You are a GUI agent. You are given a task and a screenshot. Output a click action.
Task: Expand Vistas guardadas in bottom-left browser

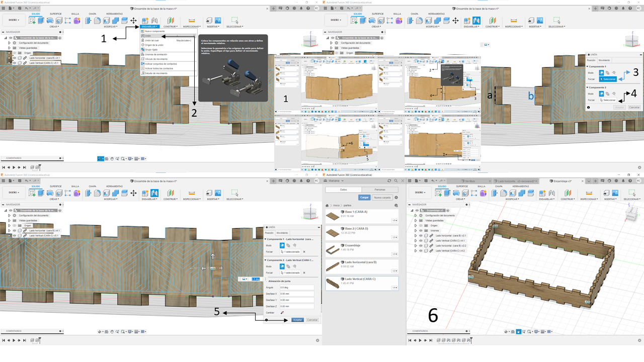point(9,220)
